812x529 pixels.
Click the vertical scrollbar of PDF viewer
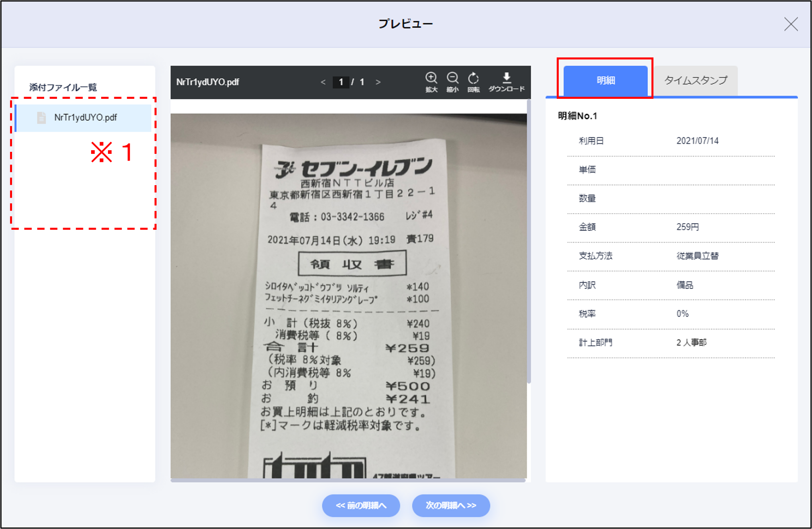(529, 241)
